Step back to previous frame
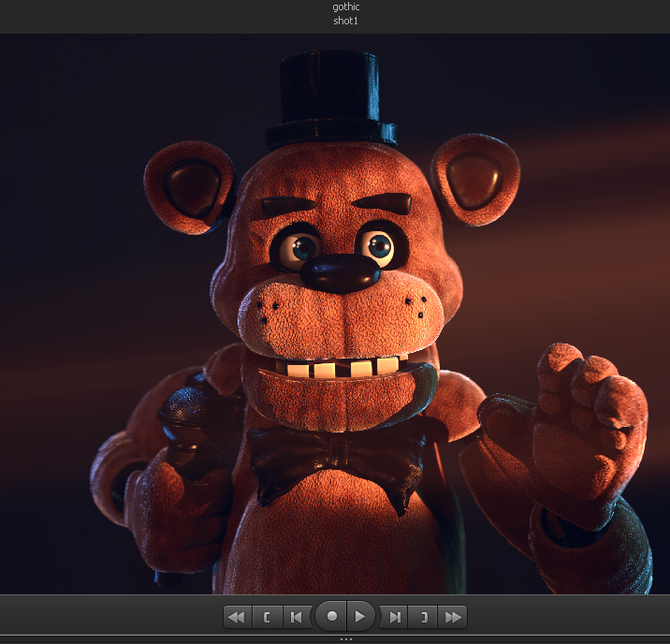Screen dimensions: 670x644 click(x=297, y=617)
